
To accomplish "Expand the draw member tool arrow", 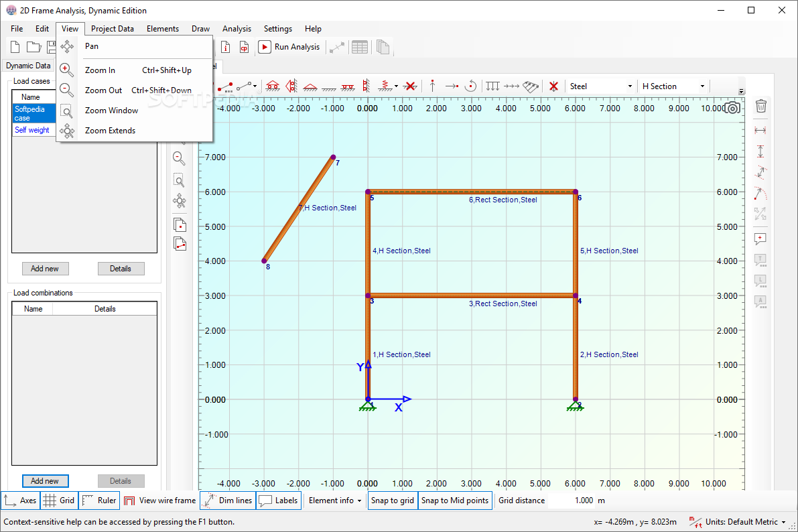I will click(255, 86).
